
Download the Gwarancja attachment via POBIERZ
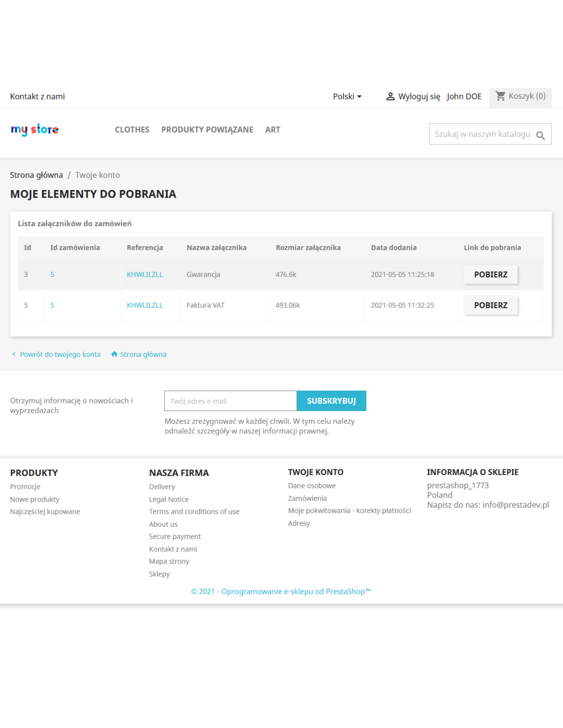point(491,274)
